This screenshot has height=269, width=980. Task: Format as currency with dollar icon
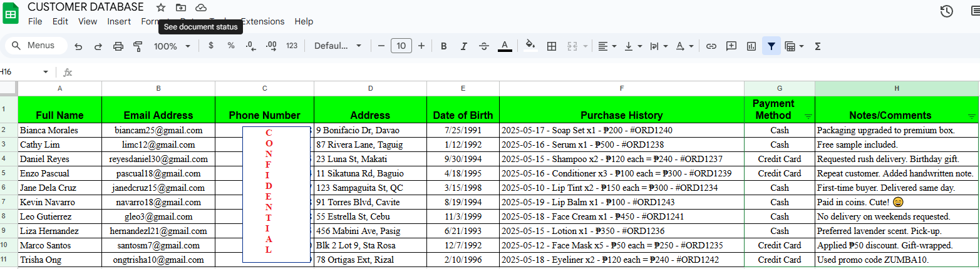(211, 46)
